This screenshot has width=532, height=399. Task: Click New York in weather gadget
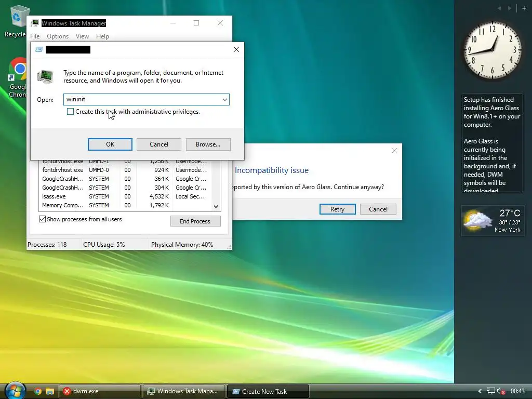(x=507, y=230)
